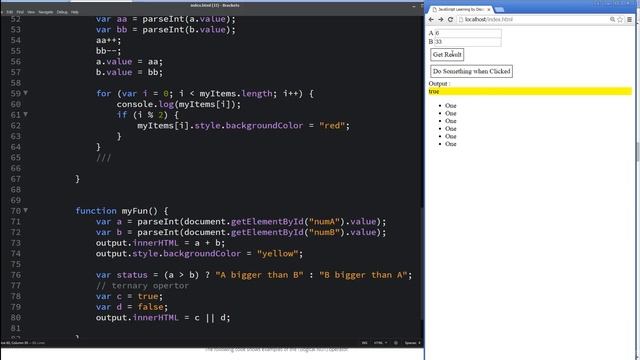Open Chrome's hamburger menu
The image size is (640, 360).
tap(629, 20)
